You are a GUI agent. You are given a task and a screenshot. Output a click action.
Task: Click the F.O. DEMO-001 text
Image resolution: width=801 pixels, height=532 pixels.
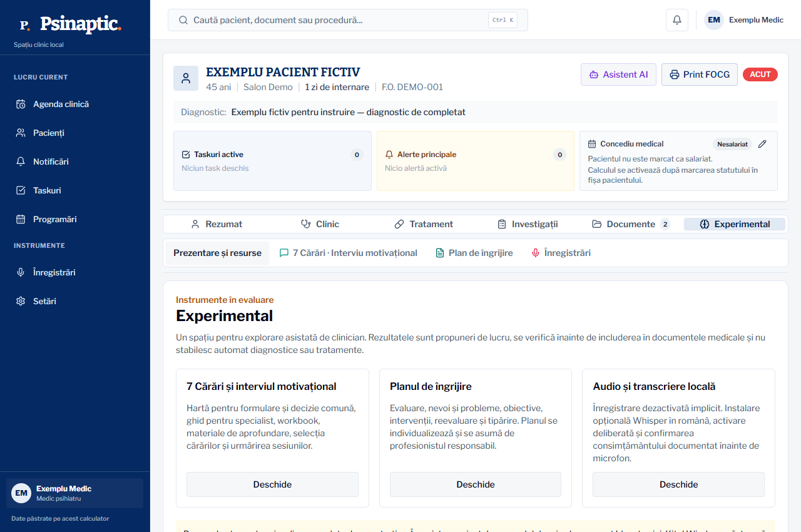tap(412, 87)
